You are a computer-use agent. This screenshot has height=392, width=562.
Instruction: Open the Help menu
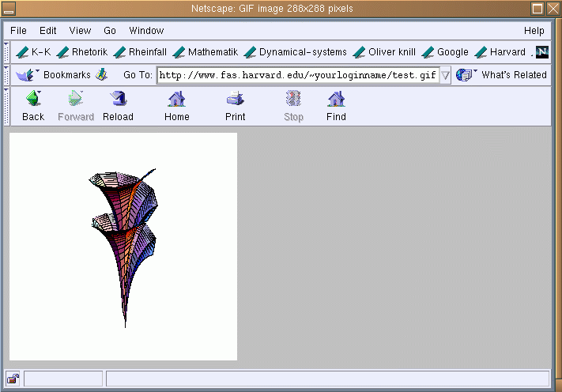point(534,31)
